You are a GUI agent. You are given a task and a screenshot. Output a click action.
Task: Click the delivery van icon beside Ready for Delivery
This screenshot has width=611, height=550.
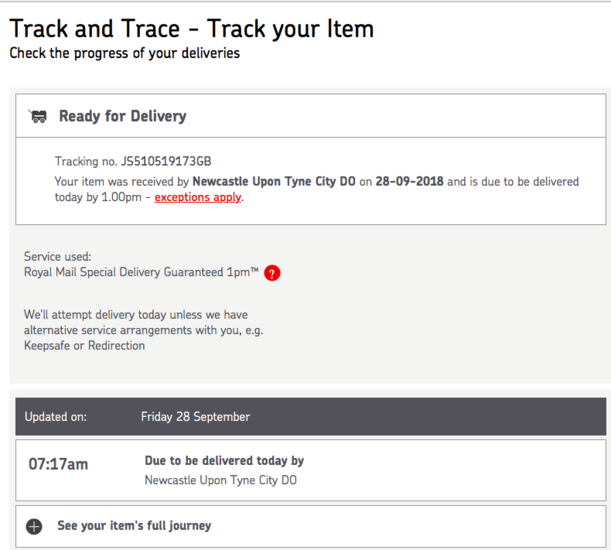tap(38, 116)
